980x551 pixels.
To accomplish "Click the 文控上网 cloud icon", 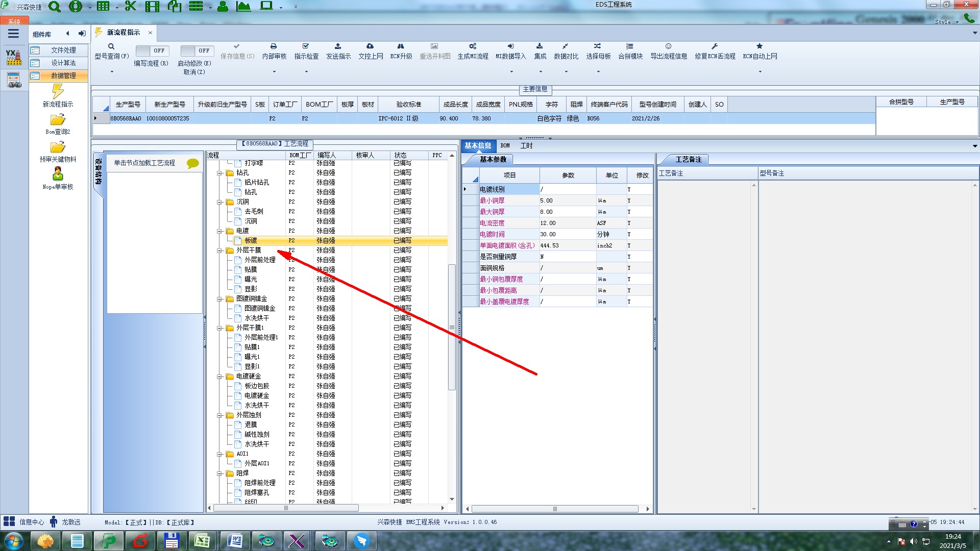I will point(370,46).
